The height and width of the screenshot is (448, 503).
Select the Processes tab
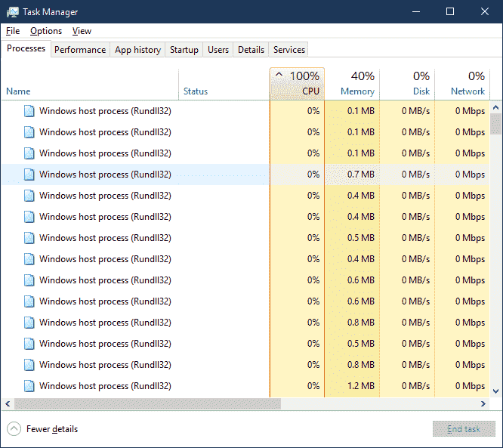click(x=26, y=48)
